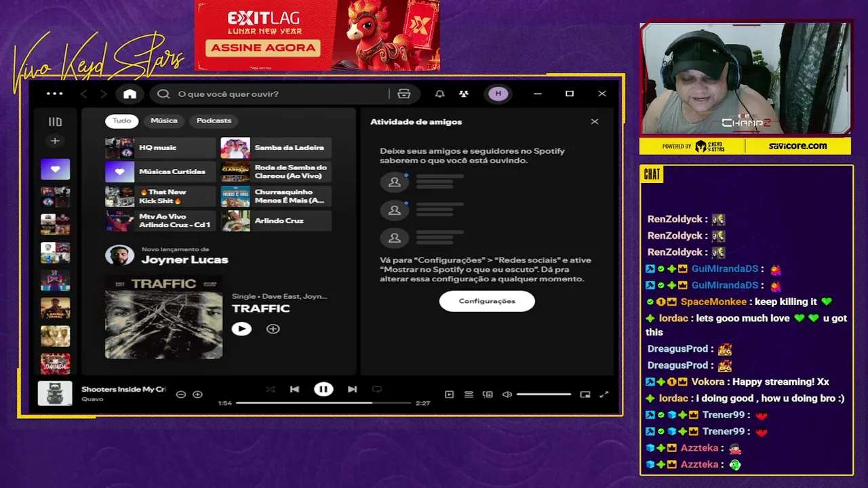The image size is (868, 488).
Task: Play the TRAFFIC single
Action: [241, 329]
